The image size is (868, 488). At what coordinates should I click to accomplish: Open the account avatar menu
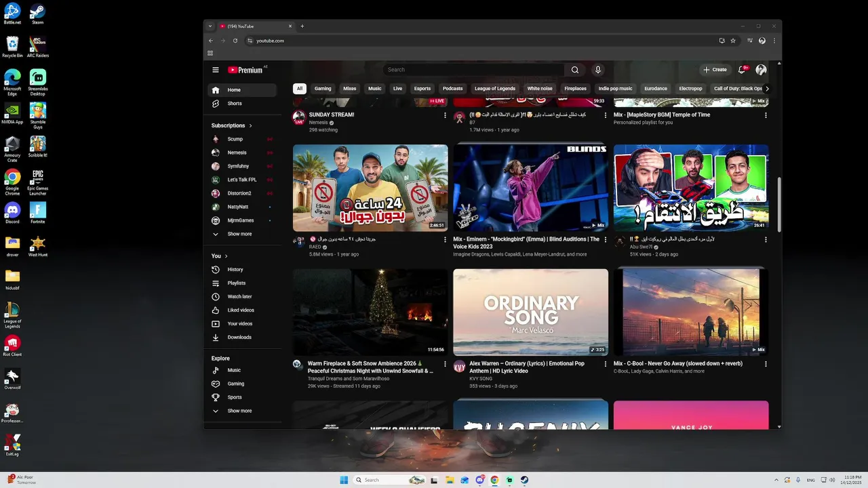pos(762,70)
